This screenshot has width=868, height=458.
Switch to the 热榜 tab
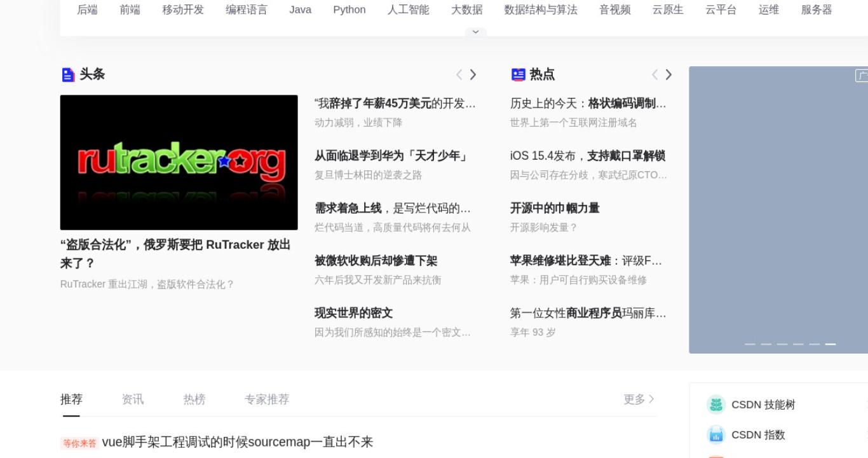[194, 399]
